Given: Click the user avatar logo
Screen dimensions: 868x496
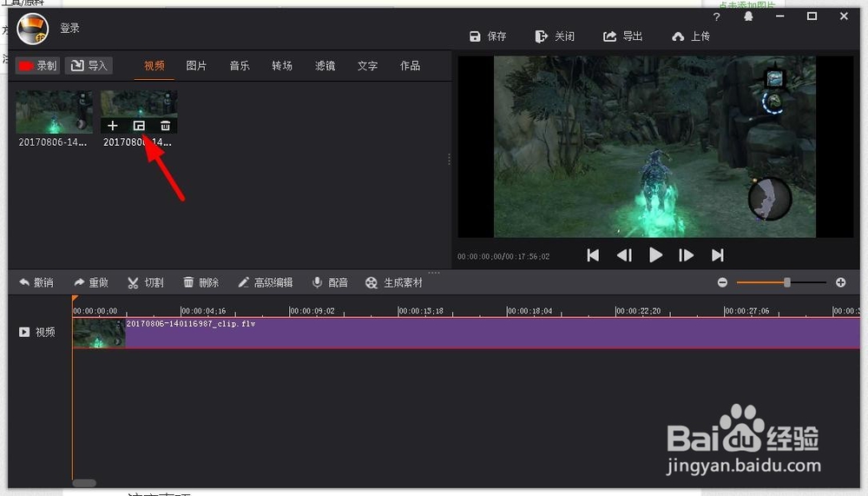Looking at the screenshot, I should 33,29.
